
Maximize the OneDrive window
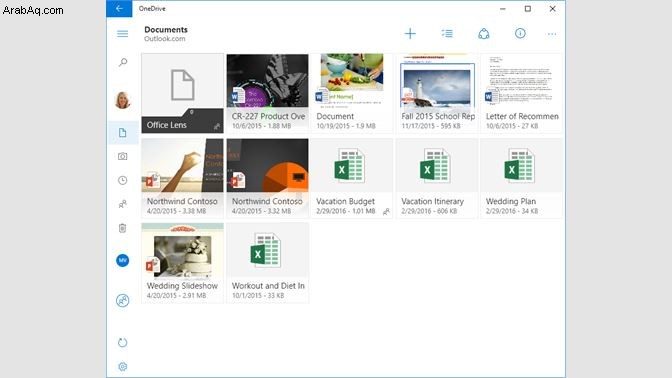pyautogui.click(x=528, y=9)
